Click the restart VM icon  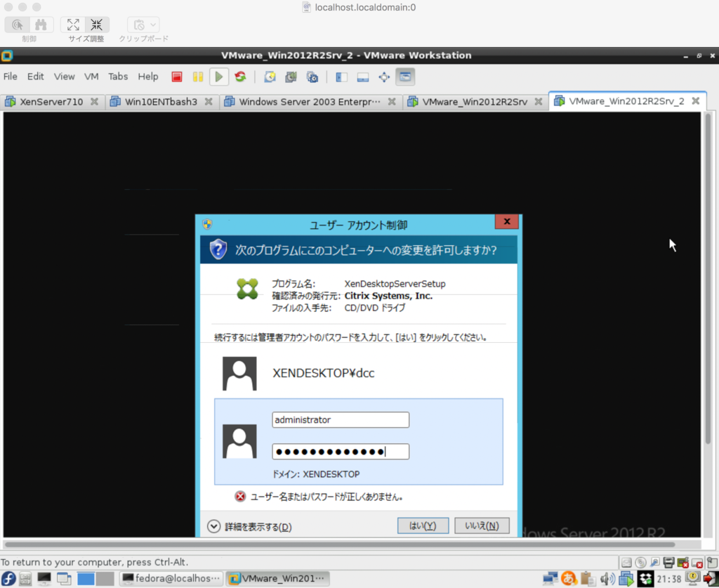pyautogui.click(x=240, y=77)
